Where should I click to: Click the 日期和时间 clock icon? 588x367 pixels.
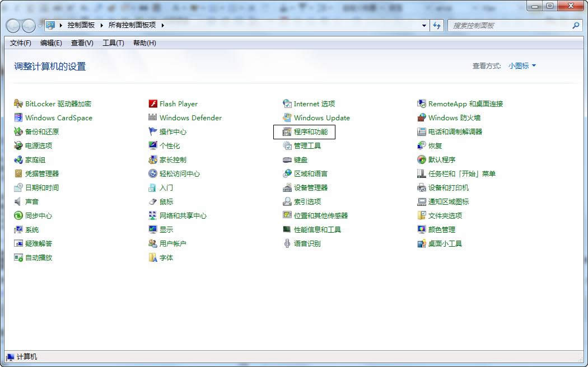[x=18, y=187]
